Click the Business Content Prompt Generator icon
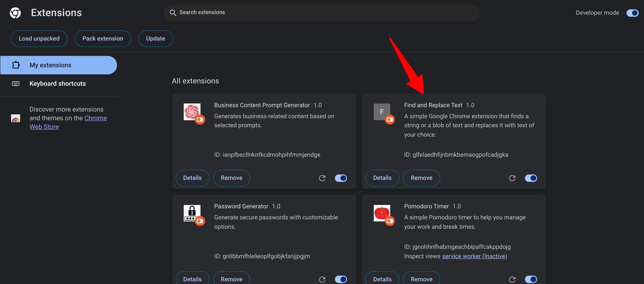This screenshot has width=644, height=284. coord(192,112)
